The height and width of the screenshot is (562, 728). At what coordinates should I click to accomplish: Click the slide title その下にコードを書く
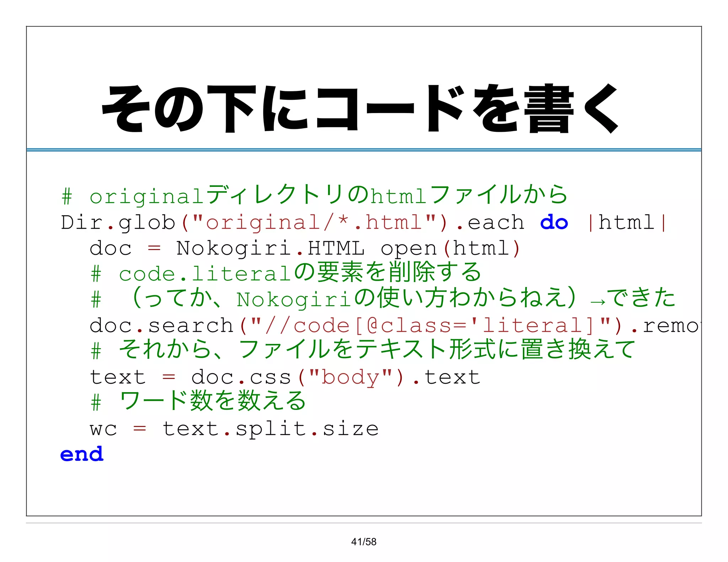[x=360, y=108]
